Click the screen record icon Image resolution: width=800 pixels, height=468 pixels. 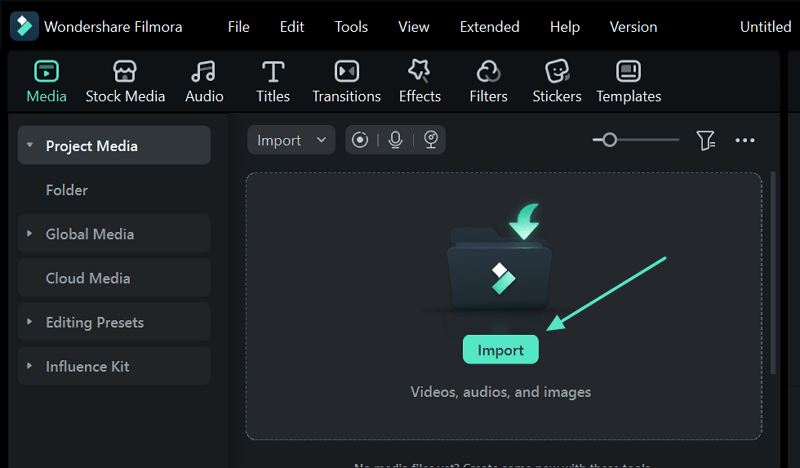(x=360, y=140)
